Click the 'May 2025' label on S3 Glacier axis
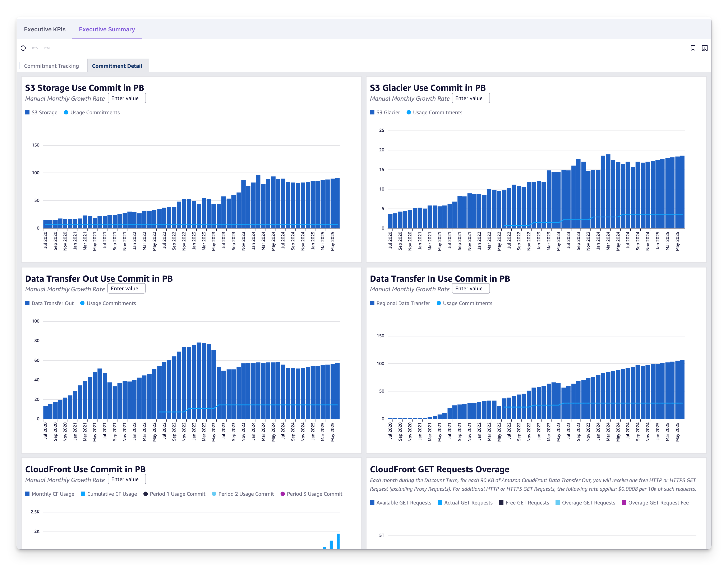The image size is (728, 566). 677,241
